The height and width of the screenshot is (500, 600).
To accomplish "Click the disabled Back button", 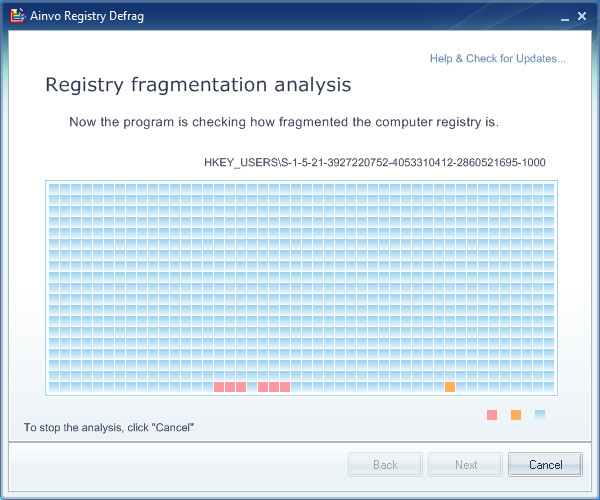I will click(x=385, y=464).
